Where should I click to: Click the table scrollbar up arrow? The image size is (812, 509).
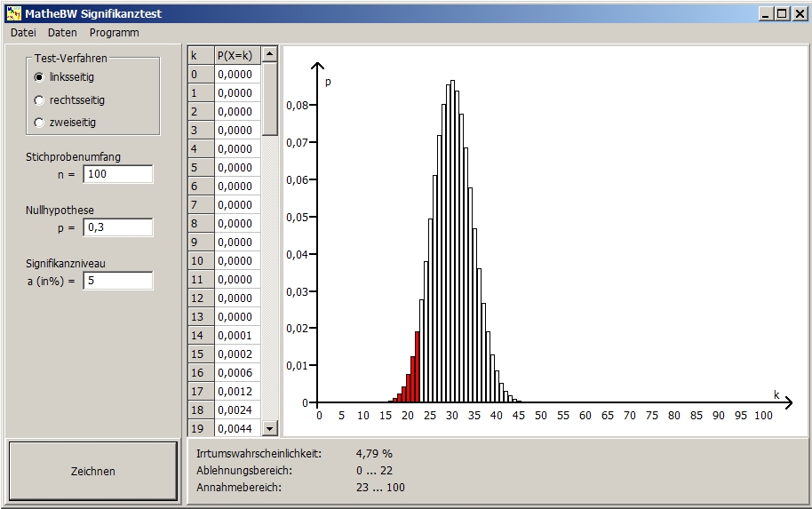coord(270,54)
